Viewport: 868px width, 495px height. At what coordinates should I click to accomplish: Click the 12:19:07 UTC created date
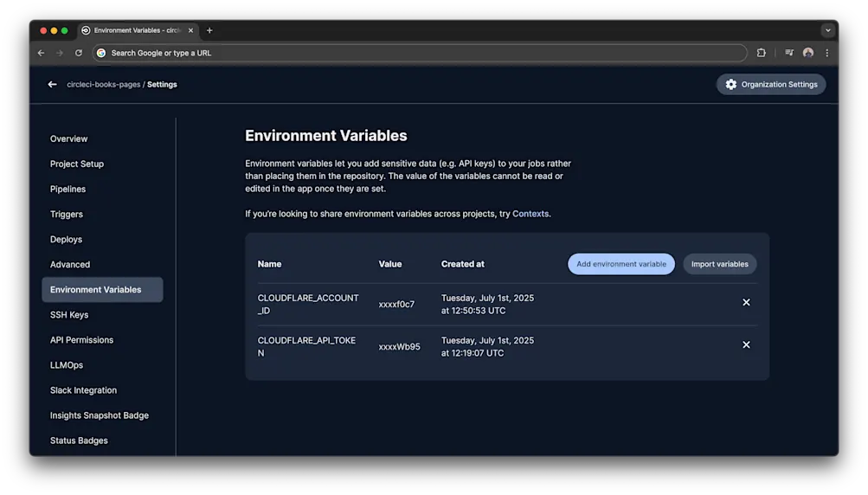[487, 347]
